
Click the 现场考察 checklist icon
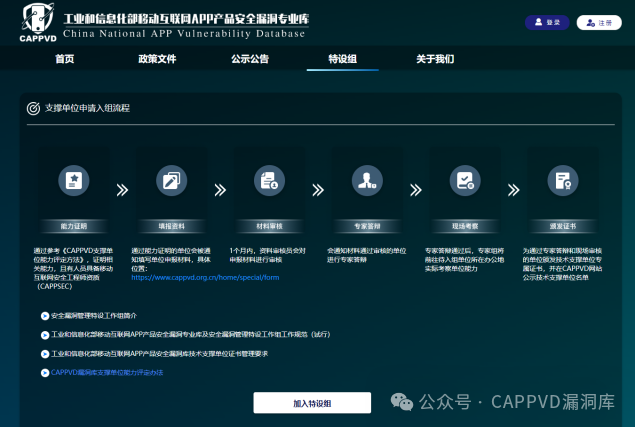[x=465, y=181]
